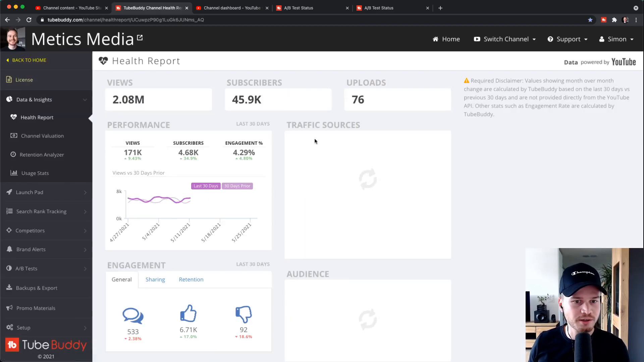This screenshot has width=644, height=362.
Task: Close the TubeBuddy Channel Health Report tab
Action: [x=186, y=8]
